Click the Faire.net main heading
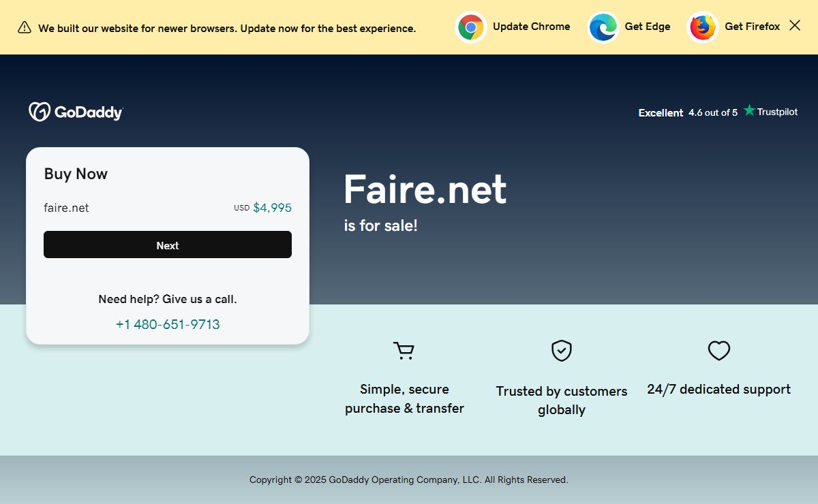This screenshot has width=818, height=504. 425,189
